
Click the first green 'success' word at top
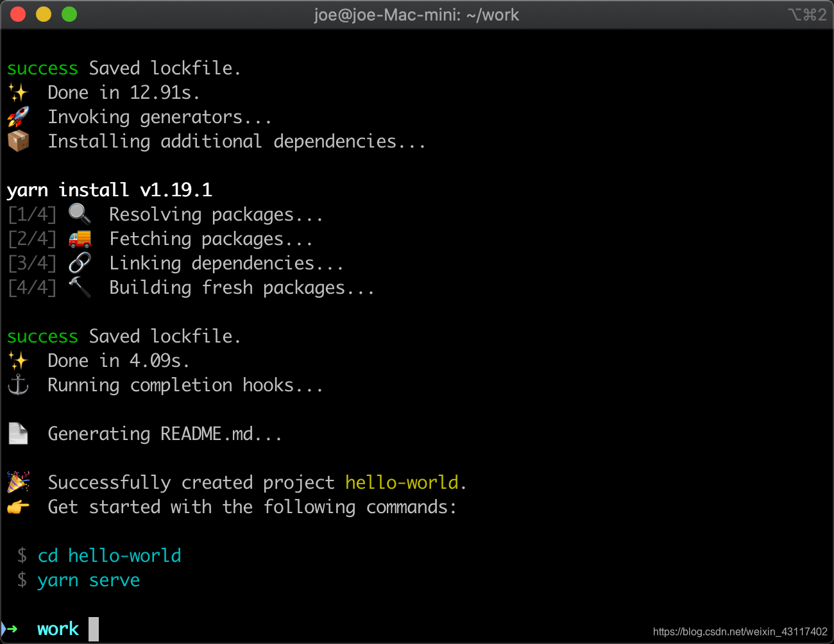pos(42,68)
